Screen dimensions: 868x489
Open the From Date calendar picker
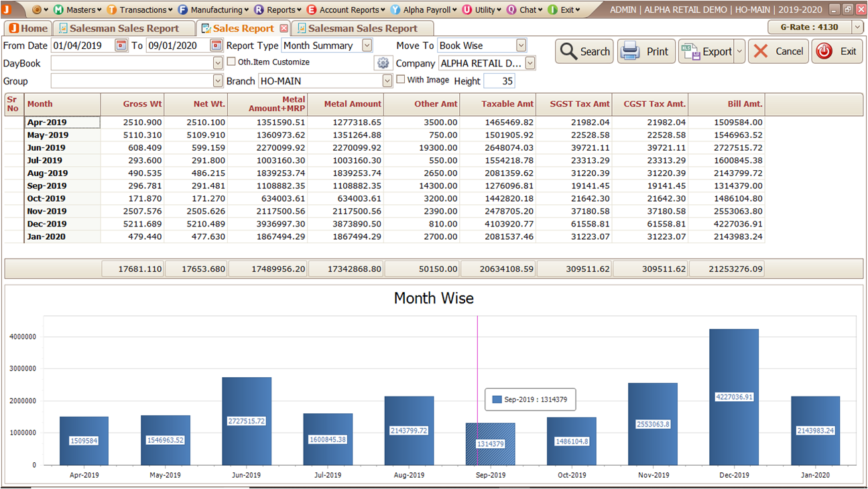tap(121, 46)
